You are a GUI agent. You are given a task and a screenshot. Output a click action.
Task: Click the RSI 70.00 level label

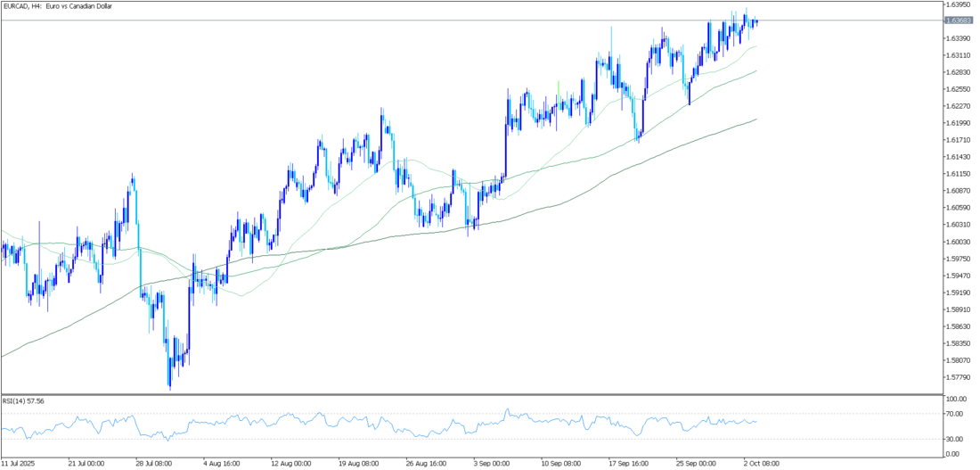click(x=957, y=414)
